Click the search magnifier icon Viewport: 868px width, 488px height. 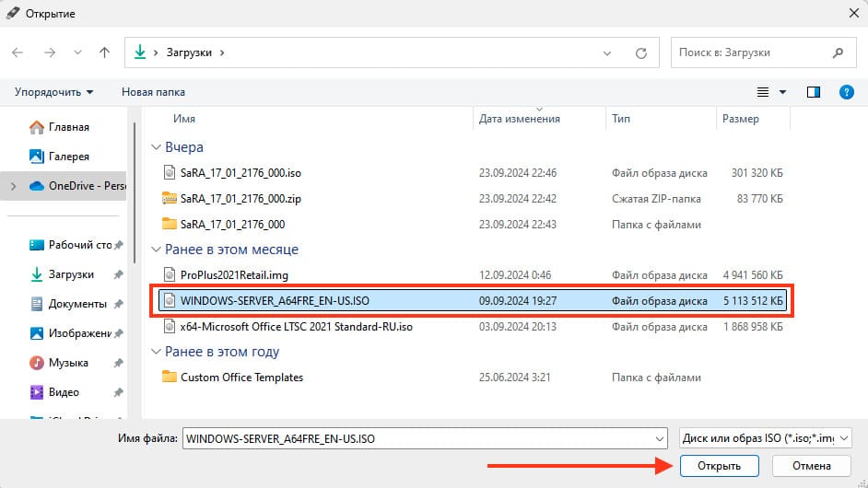pyautogui.click(x=837, y=53)
